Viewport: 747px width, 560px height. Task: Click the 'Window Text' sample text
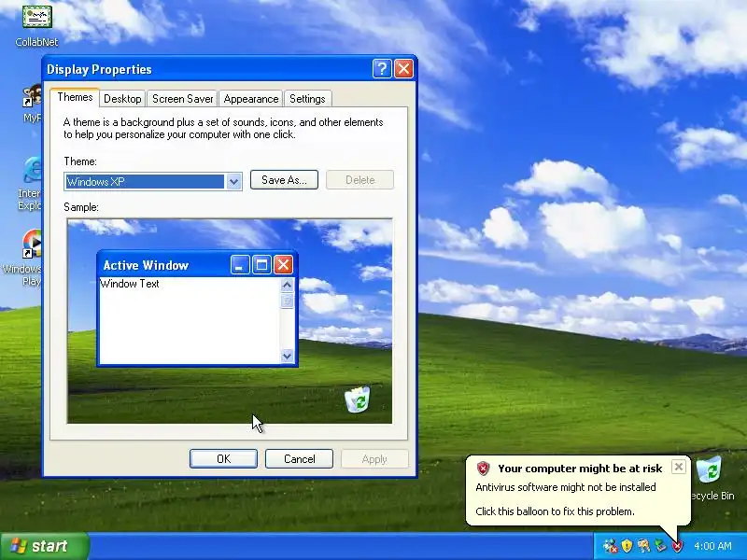pos(130,284)
